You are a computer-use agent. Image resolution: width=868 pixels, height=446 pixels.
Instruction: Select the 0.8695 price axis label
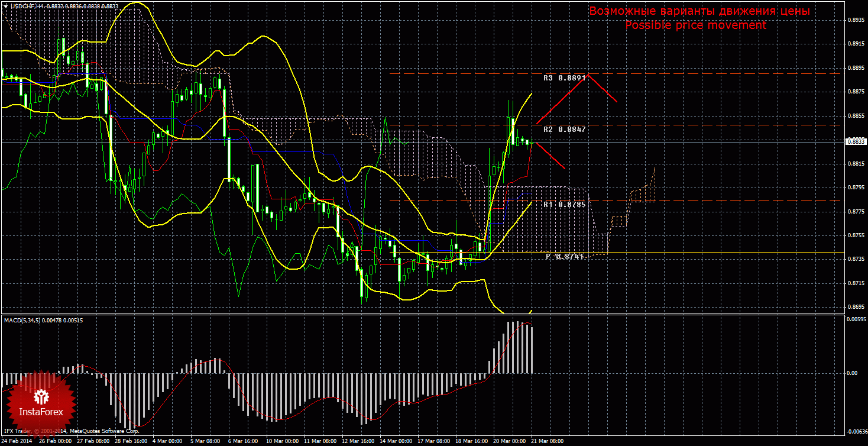click(x=856, y=307)
